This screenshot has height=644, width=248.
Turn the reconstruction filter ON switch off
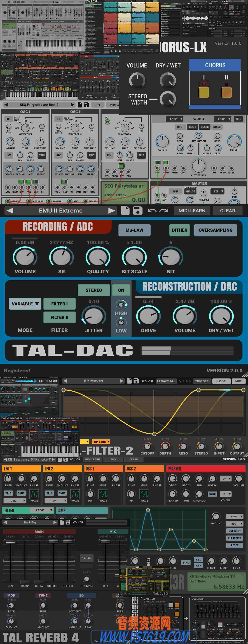click(x=121, y=290)
